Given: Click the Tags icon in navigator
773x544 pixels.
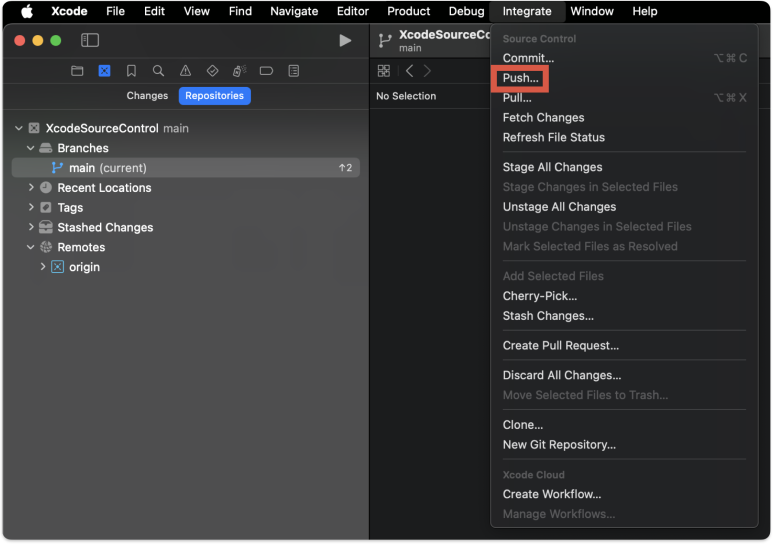Looking at the screenshot, I should point(46,207).
